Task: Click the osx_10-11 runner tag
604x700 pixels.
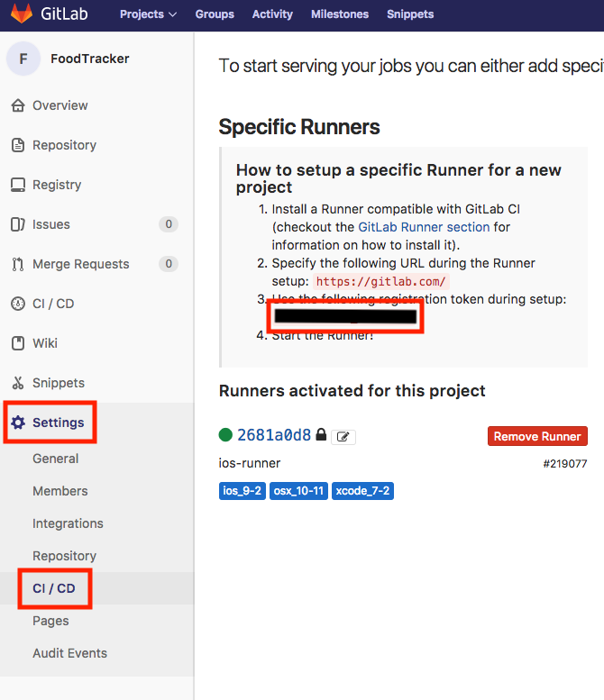Action: click(x=298, y=491)
